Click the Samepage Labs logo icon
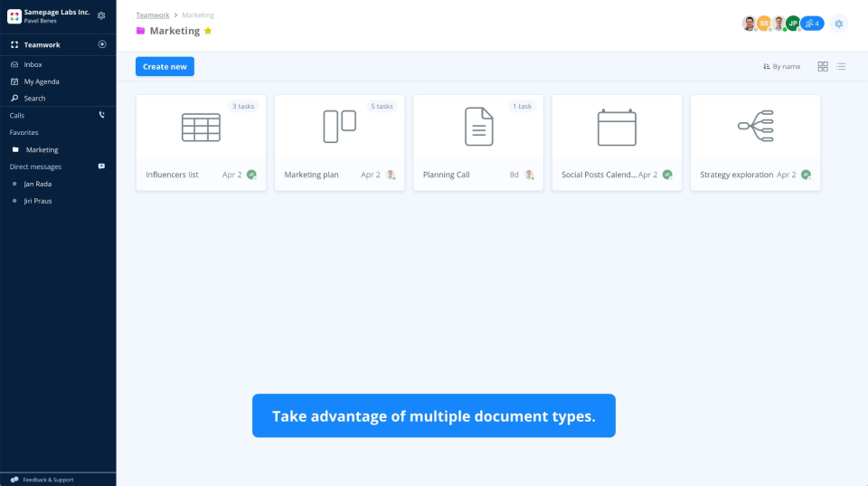This screenshot has height=486, width=868. pos(14,16)
